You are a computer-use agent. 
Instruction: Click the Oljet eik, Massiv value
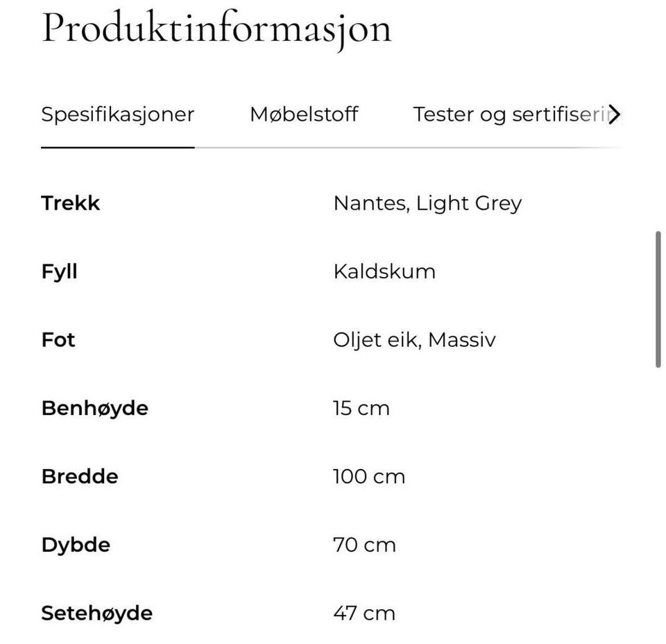[414, 339]
